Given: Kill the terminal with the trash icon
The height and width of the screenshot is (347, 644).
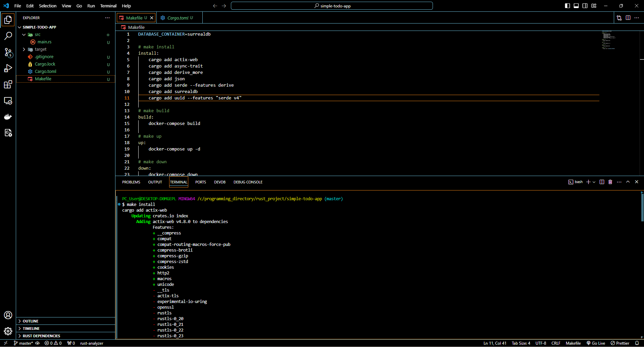Looking at the screenshot, I should point(610,182).
